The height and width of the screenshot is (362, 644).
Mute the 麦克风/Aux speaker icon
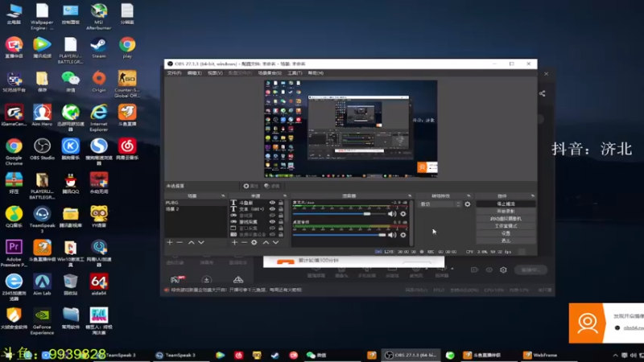pos(392,214)
